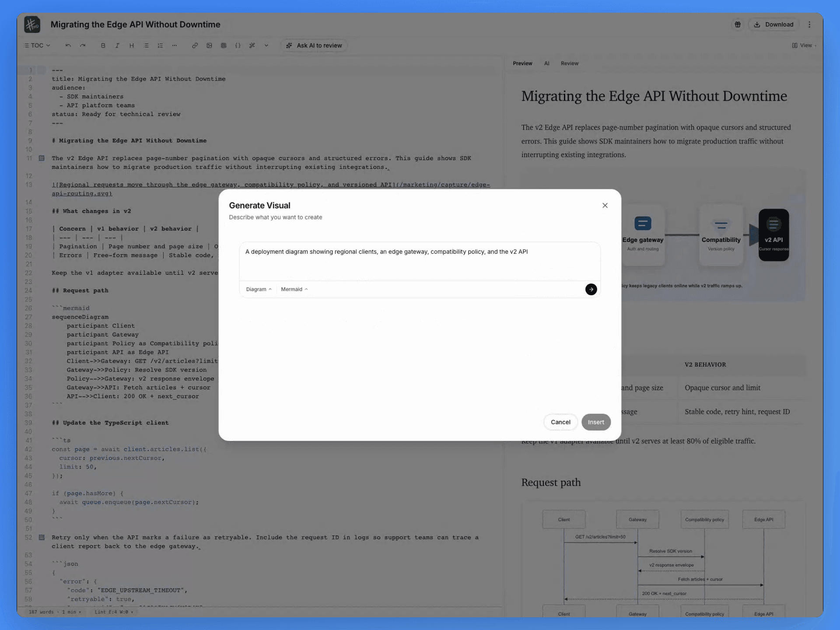This screenshot has width=840, height=630.
Task: Cancel the Generate Visual dialog
Action: click(x=560, y=422)
